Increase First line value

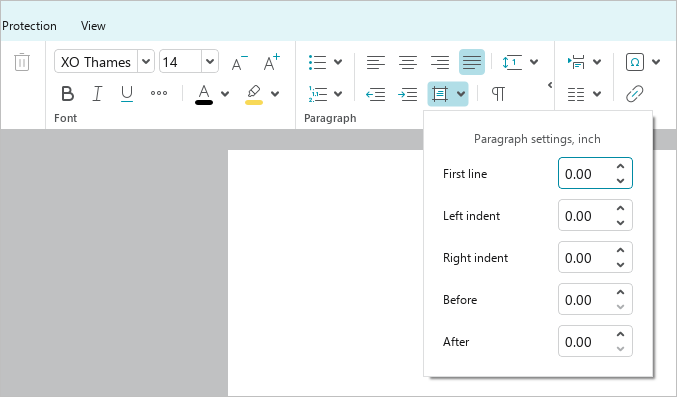[x=620, y=166]
